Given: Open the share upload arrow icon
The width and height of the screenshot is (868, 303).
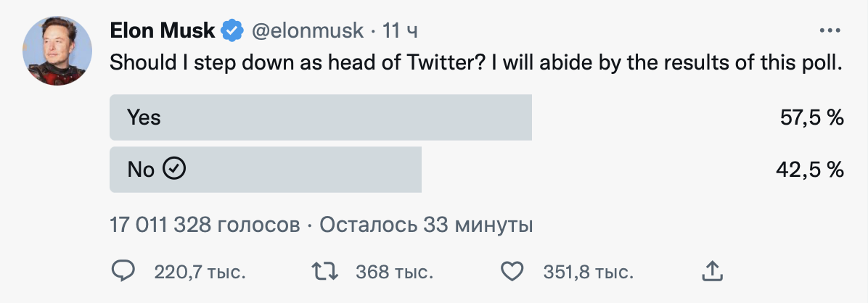Looking at the screenshot, I should tap(713, 272).
